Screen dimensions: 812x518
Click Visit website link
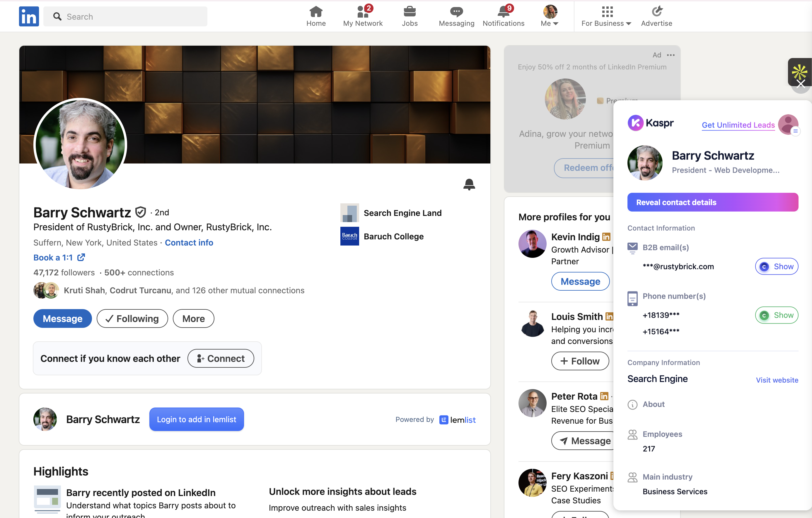point(777,380)
